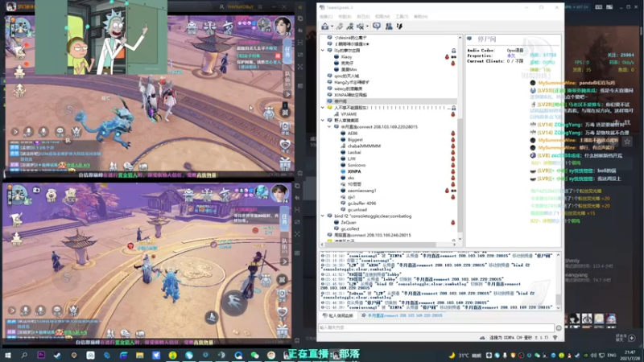Open the 帮助(H) menu
The width and height of the screenshot is (644, 362).
point(420,16)
